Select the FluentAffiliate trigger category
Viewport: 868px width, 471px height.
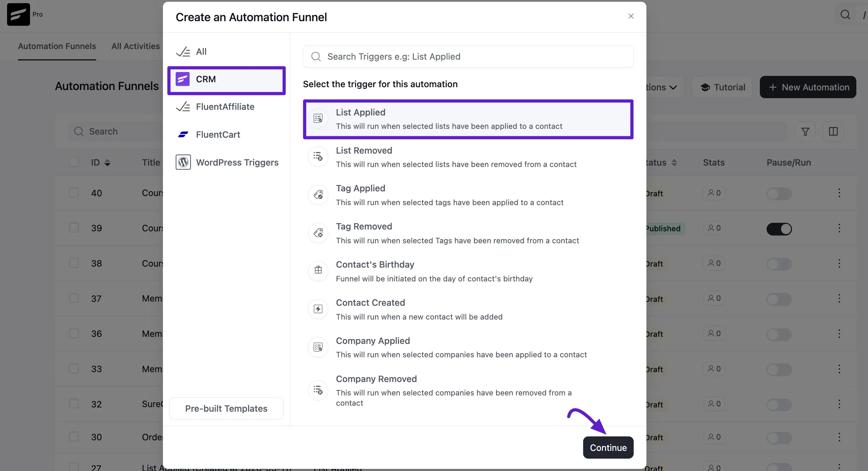click(x=227, y=107)
